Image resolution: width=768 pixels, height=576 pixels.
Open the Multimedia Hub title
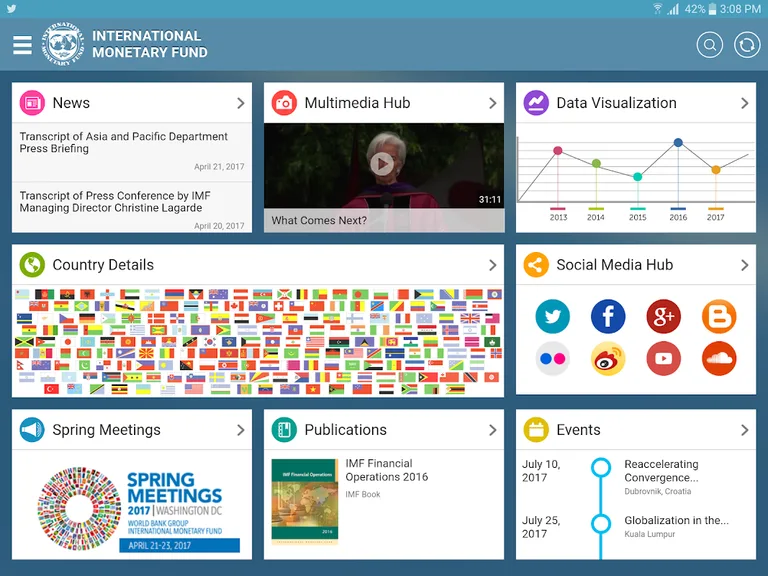(x=357, y=103)
